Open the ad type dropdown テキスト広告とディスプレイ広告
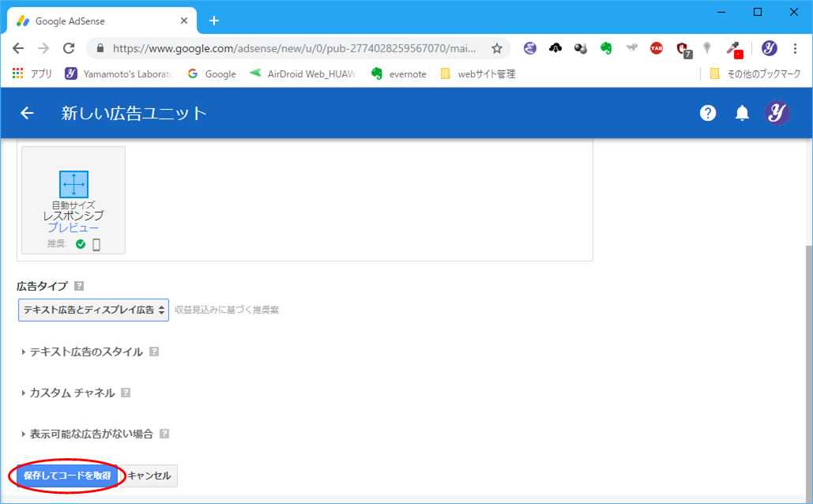The image size is (813, 504). coord(93,310)
